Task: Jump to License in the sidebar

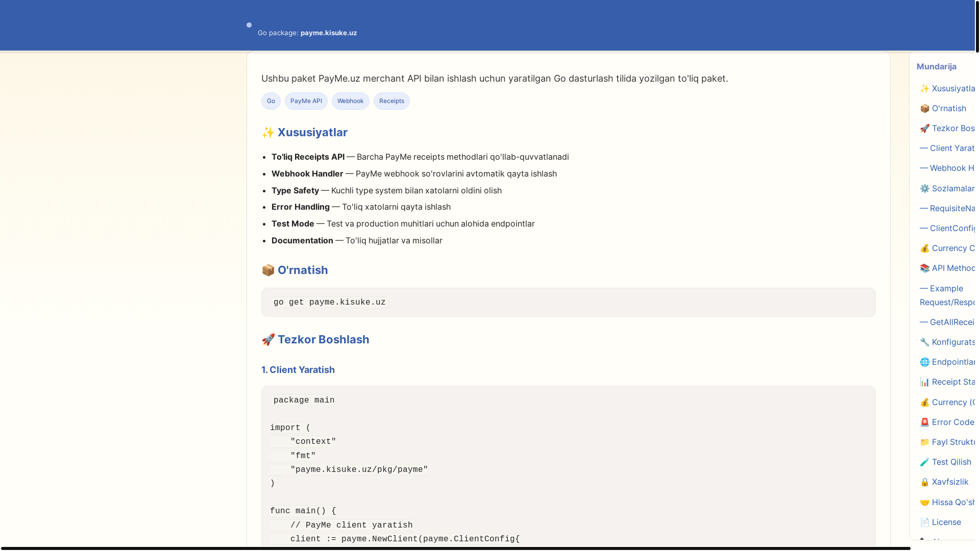Action: 940,522
